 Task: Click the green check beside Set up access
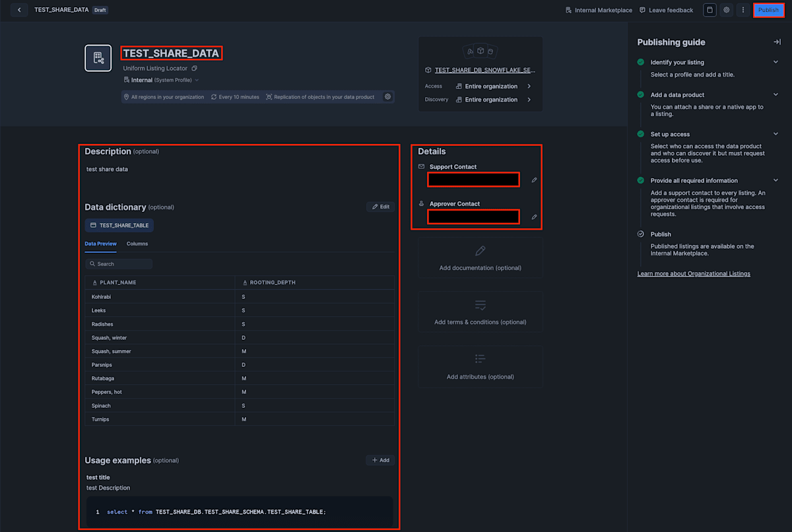pos(640,134)
